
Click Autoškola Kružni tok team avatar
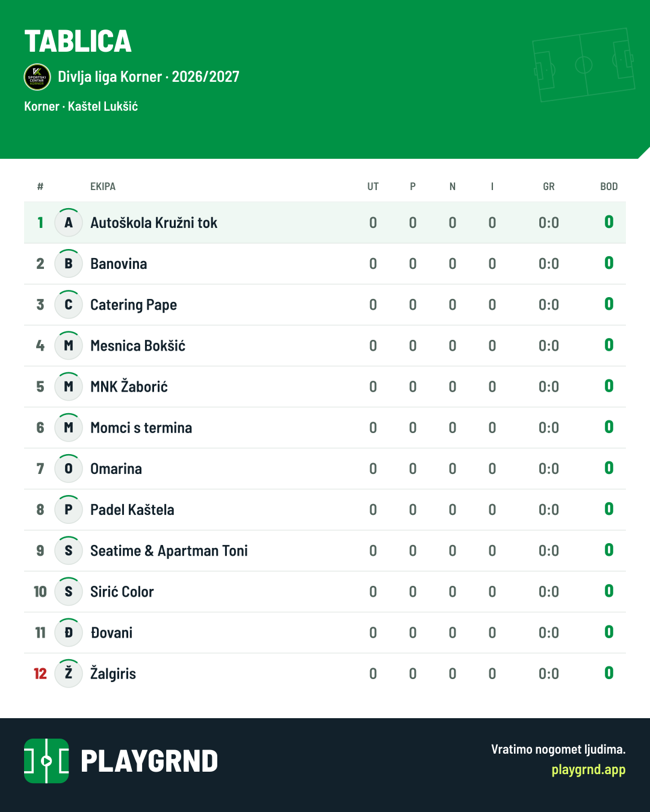tap(69, 223)
